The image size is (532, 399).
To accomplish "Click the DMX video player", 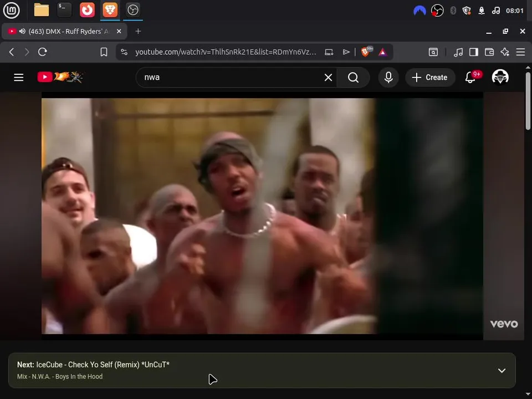I will coord(262,216).
